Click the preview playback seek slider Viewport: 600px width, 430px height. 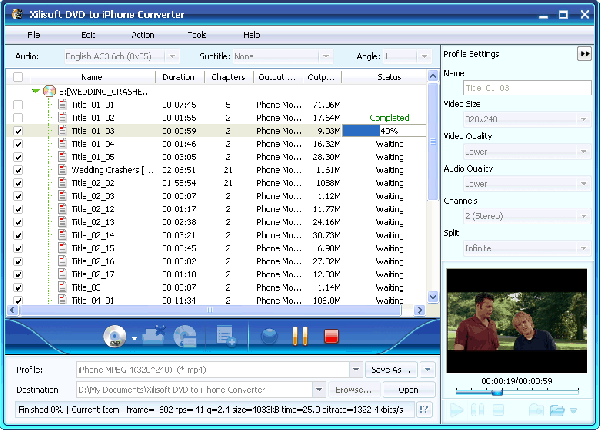tap(516, 391)
